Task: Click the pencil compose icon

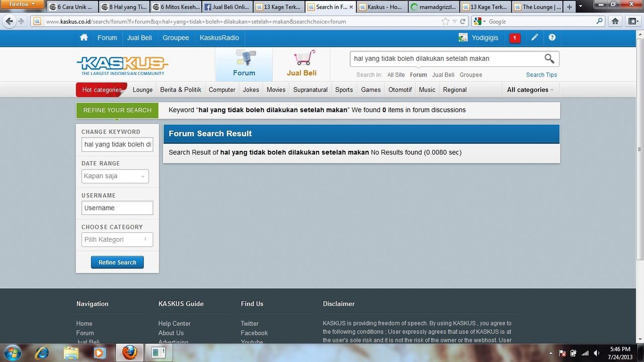Action: point(534,38)
